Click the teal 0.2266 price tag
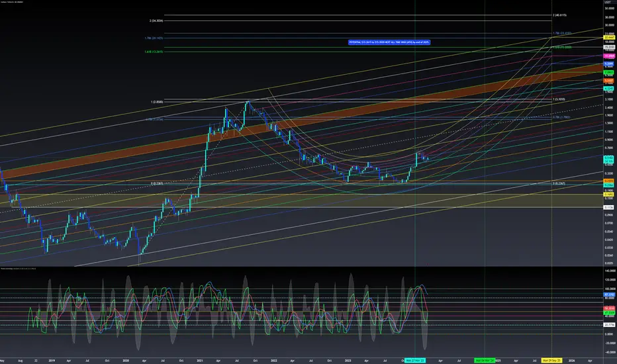The image size is (617, 364). click(609, 185)
